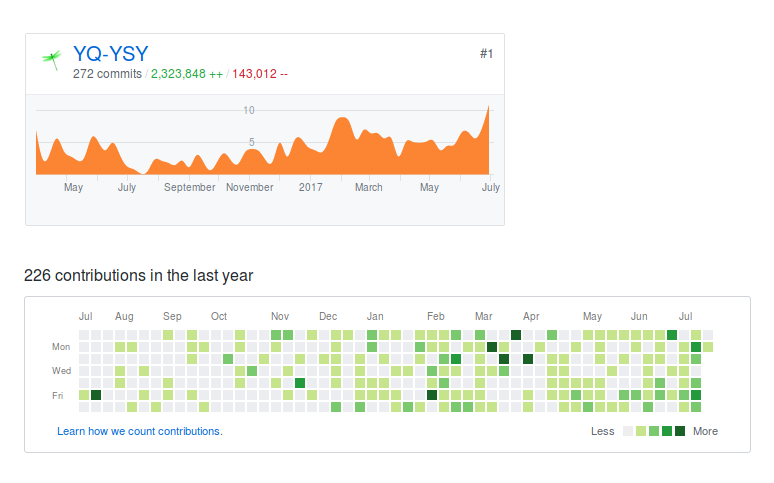Click the 226 contributions in the last year heading
Viewport: 774px width, 483px height.
click(x=138, y=275)
